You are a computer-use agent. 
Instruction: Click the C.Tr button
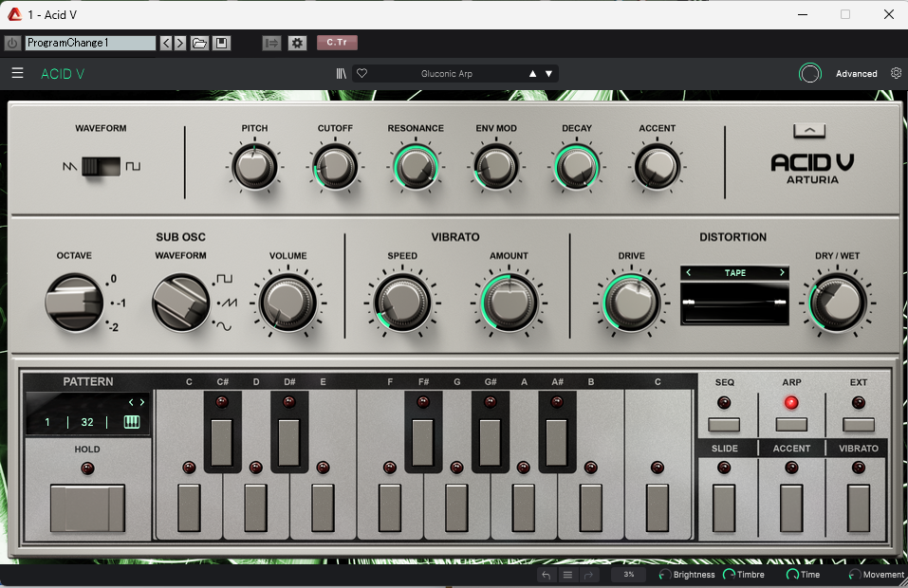pyautogui.click(x=337, y=43)
